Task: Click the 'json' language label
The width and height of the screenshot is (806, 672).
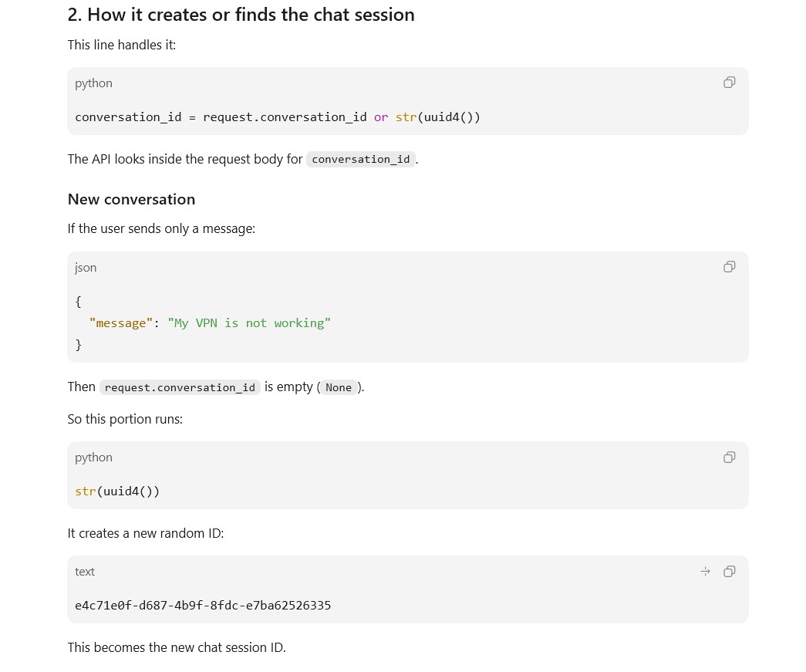Action: (86, 268)
